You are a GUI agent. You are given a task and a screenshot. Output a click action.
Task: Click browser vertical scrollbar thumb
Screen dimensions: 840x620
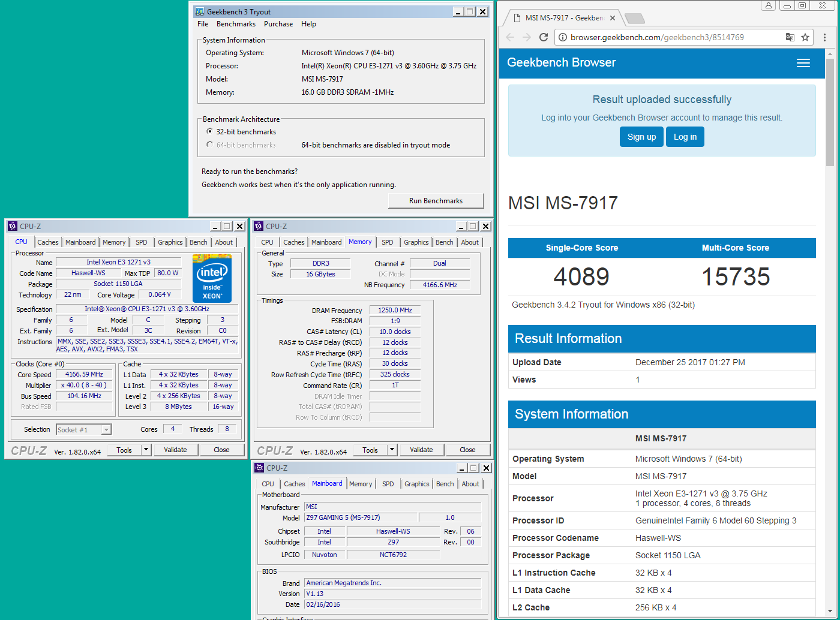tap(830, 112)
